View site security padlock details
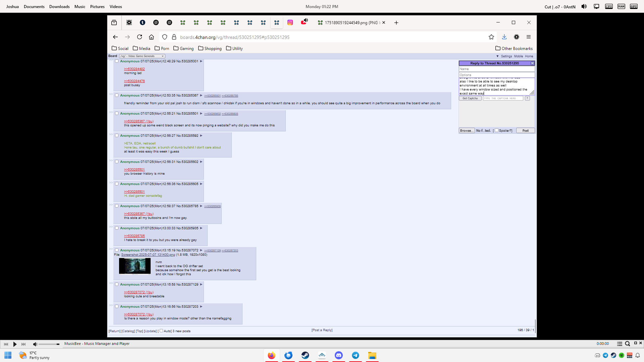The width and height of the screenshot is (644, 362). tap(174, 37)
